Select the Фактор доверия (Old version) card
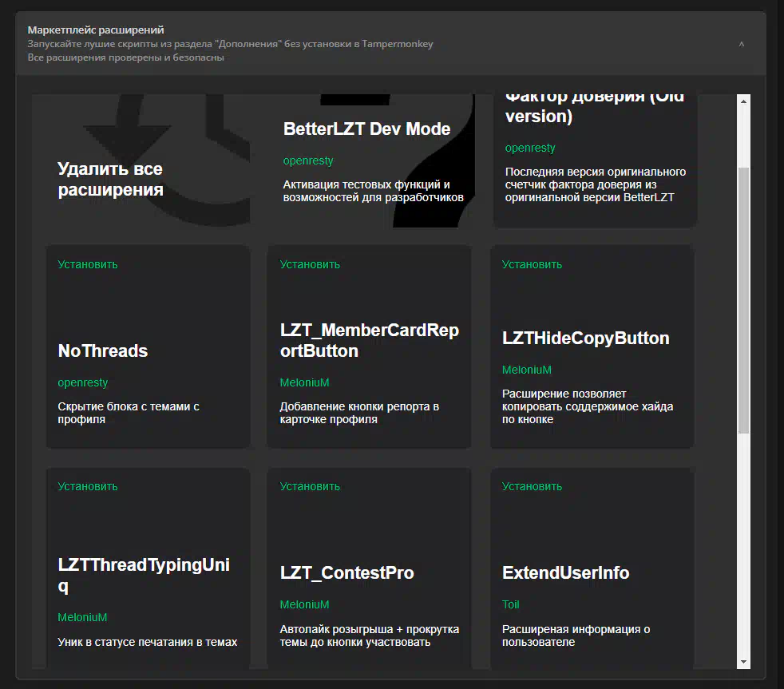Screen dimensions: 784x689 pyautogui.click(x=595, y=160)
